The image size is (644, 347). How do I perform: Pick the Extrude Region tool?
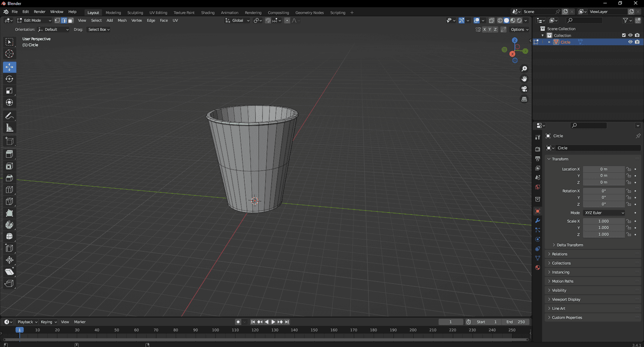(x=10, y=154)
